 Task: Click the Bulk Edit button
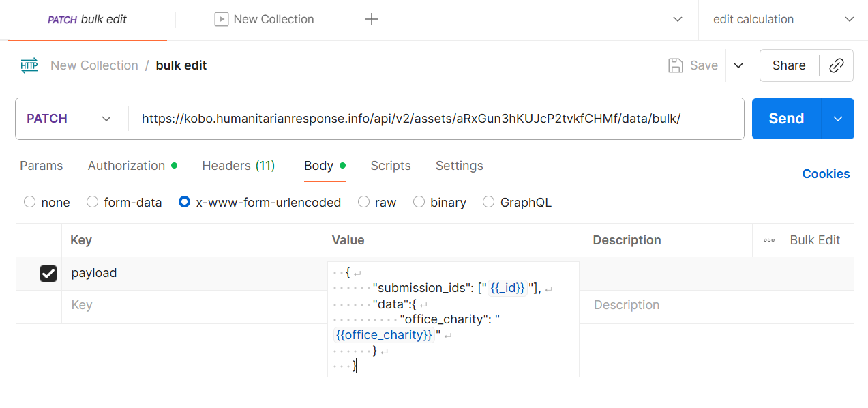click(x=815, y=240)
